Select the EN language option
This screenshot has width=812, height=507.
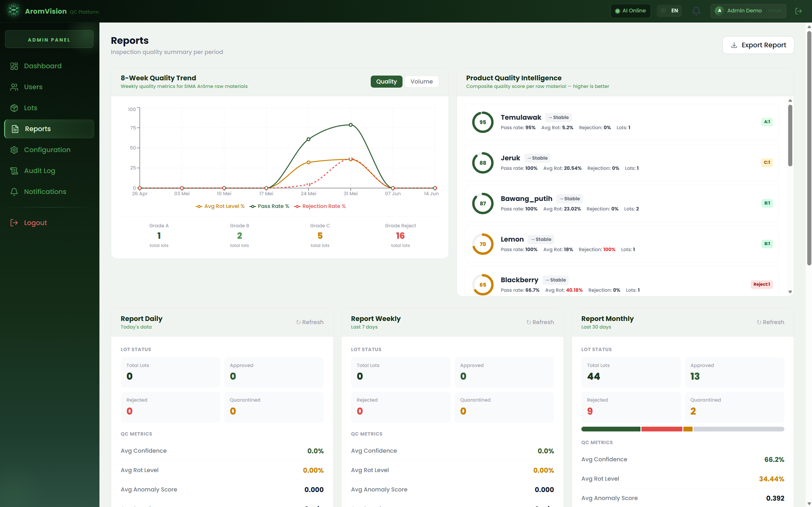tap(674, 11)
